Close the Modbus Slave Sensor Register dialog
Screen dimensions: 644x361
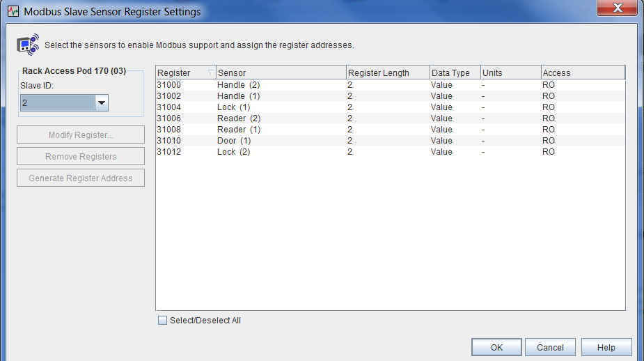tap(617, 8)
